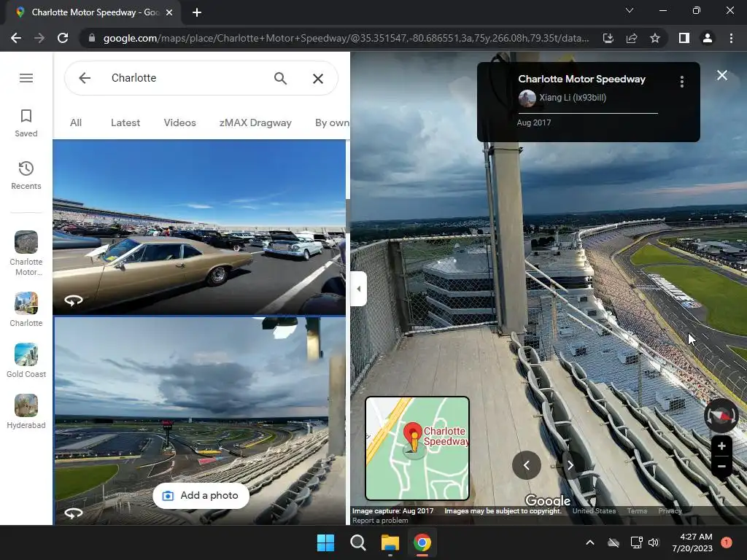Open recent Charlotte place thumbnail

(x=26, y=309)
